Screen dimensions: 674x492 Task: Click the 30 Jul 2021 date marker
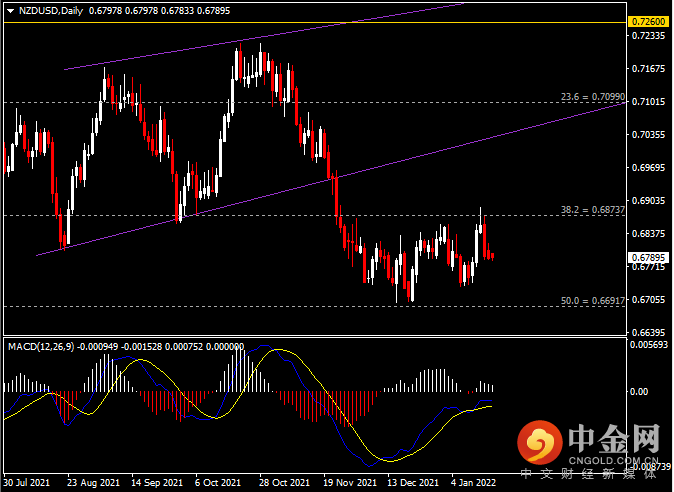point(27,484)
